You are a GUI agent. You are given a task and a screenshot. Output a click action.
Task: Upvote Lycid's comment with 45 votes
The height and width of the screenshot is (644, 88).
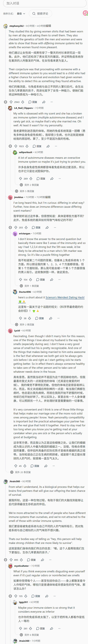click(x=16, y=466)
